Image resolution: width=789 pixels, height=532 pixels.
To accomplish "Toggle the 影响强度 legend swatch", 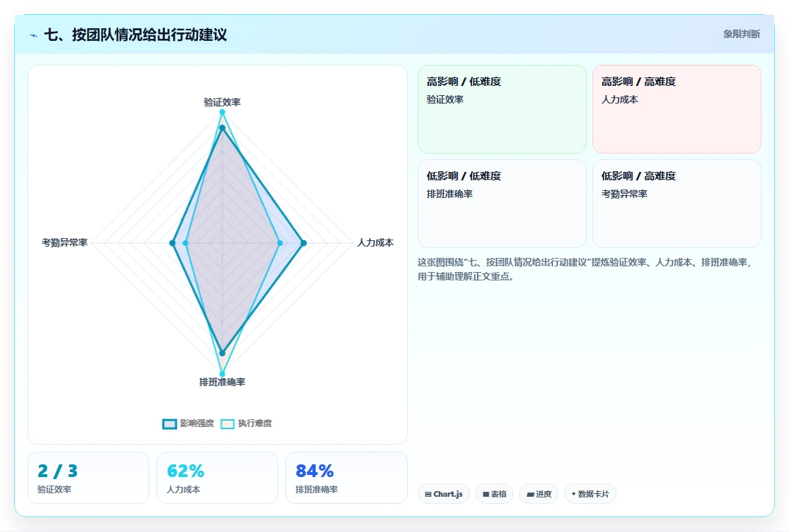I will tap(170, 423).
